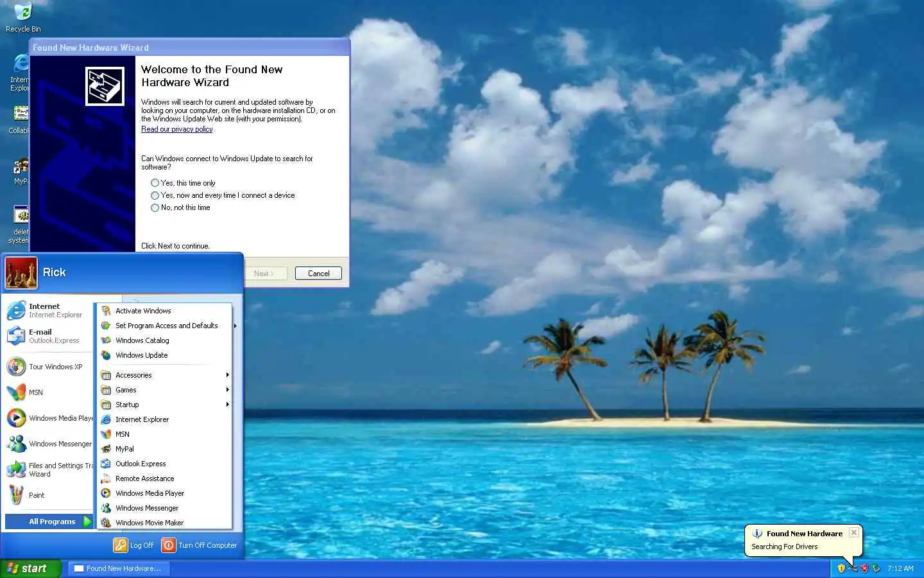This screenshot has height=578, width=924.
Task: Click the Activate Windows icon in programs menu
Action: (106, 311)
